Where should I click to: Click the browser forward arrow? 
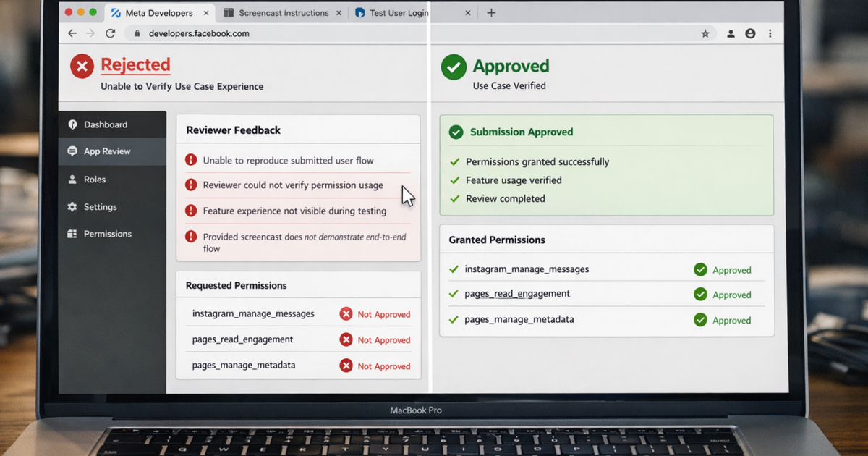point(90,33)
